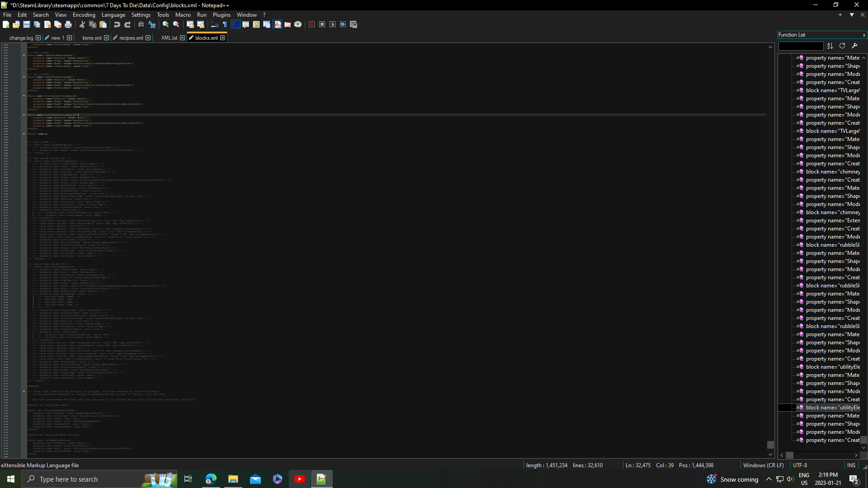Undo the last edit via toolbar
Viewport: 868px width, 488px height.
(117, 24)
